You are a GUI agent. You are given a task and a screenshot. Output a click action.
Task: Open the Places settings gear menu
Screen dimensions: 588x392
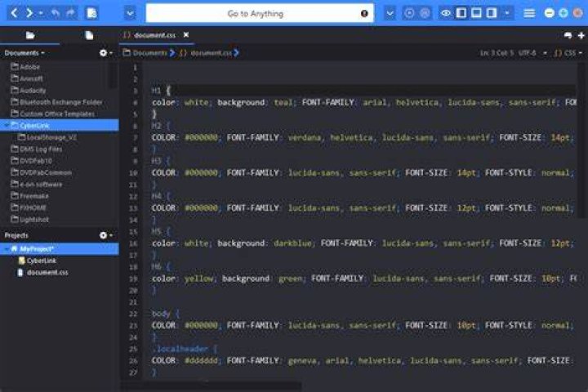point(105,53)
